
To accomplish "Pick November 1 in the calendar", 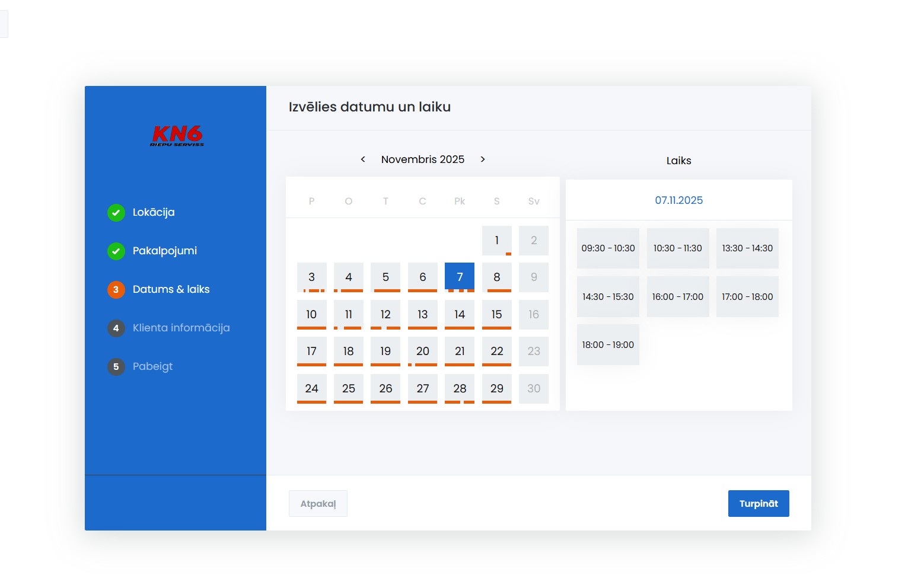I will 497,240.
